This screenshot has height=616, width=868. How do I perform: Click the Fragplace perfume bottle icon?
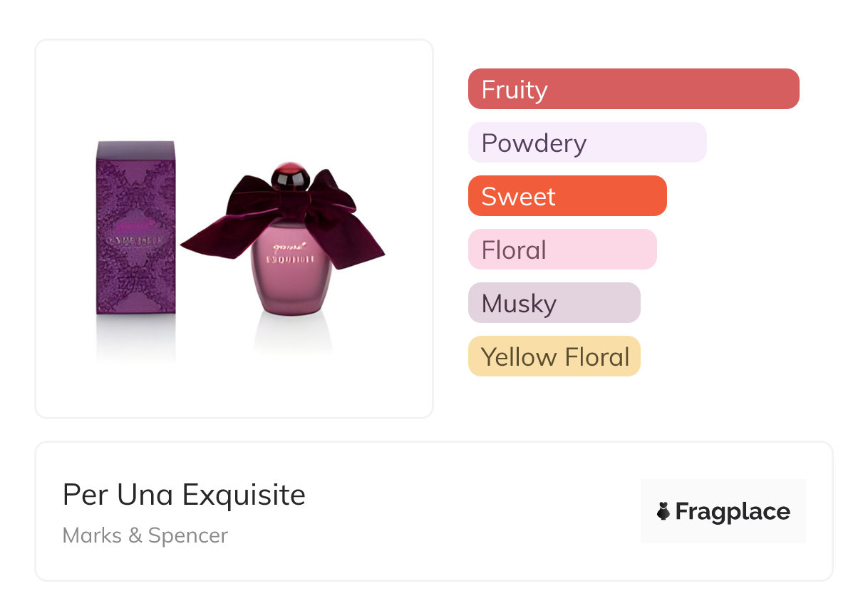663,511
